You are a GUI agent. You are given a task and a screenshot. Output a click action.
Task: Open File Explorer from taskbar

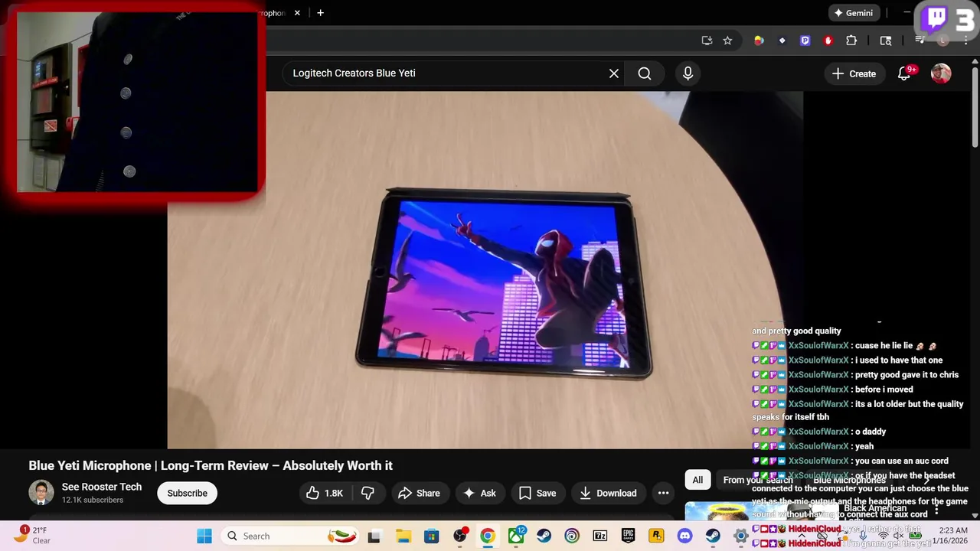click(403, 536)
